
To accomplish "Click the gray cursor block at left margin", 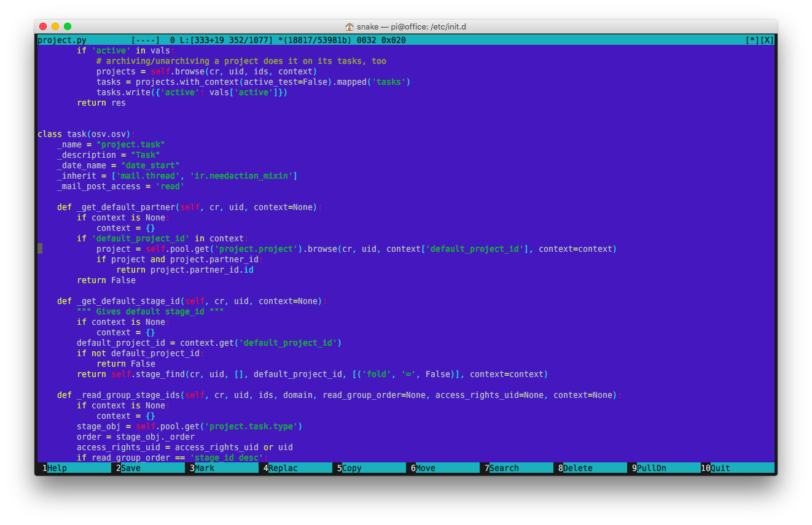I will click(x=40, y=249).
